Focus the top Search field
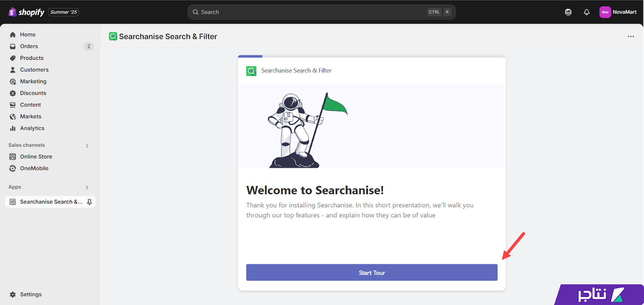Screen dimensions: 644x305 coord(322,12)
